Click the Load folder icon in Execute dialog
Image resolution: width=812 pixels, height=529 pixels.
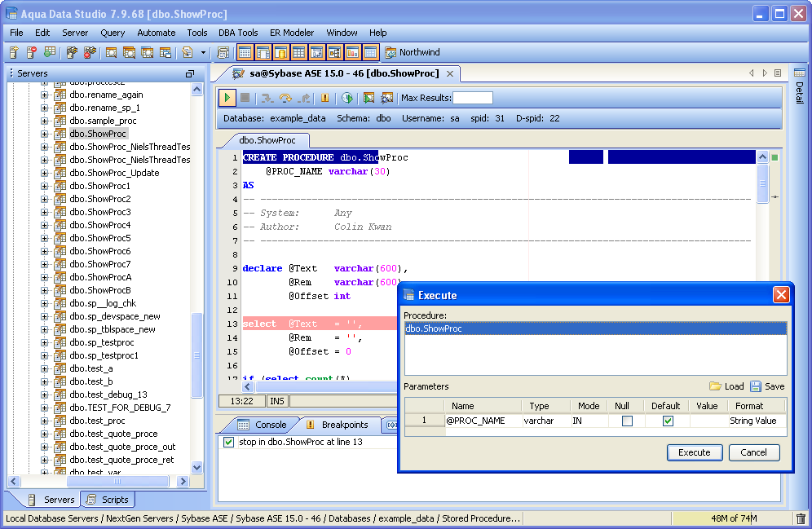715,386
